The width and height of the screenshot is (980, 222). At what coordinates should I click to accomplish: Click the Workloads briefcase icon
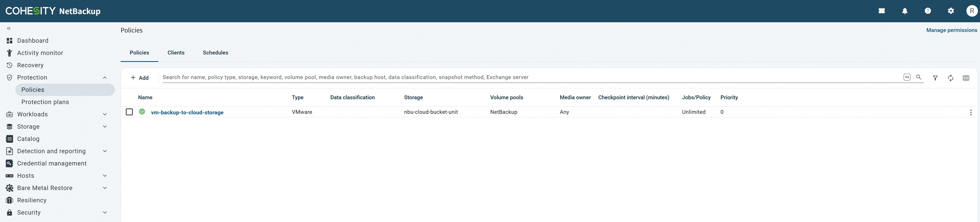(9, 114)
